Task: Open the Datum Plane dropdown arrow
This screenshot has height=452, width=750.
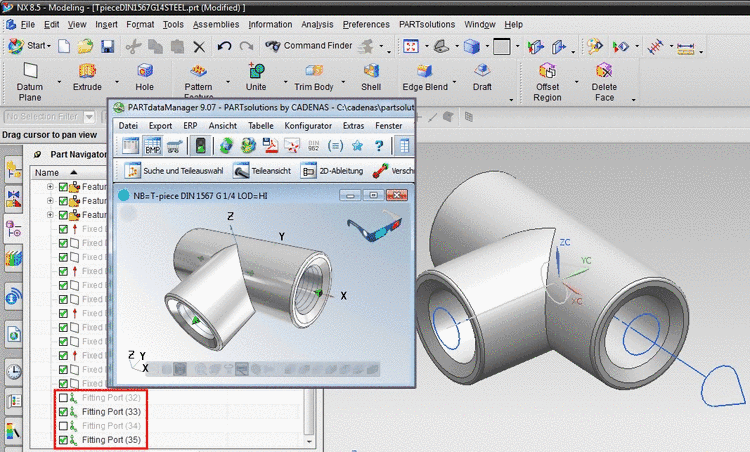Action: click(59, 82)
